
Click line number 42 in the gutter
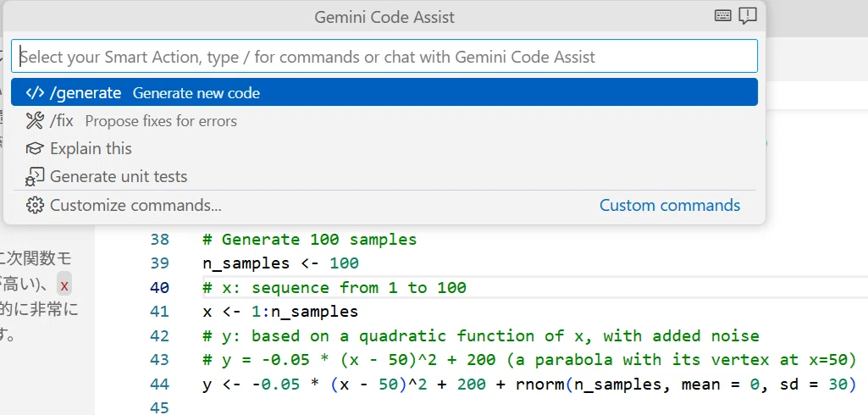[x=159, y=336]
